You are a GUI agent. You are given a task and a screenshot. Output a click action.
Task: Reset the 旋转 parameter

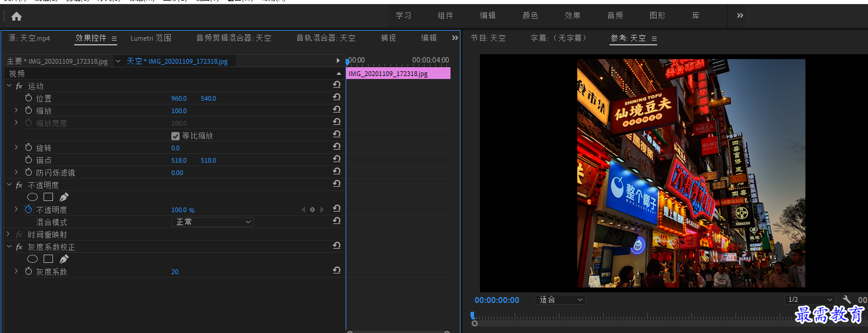click(337, 147)
